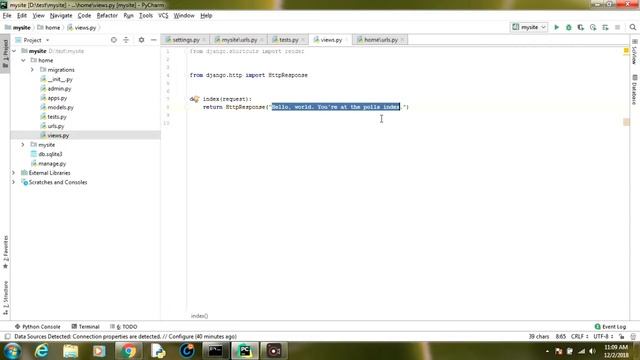The height and width of the screenshot is (360, 640).
Task: Open Search Everywhere magnifier icon
Action: 633,27
